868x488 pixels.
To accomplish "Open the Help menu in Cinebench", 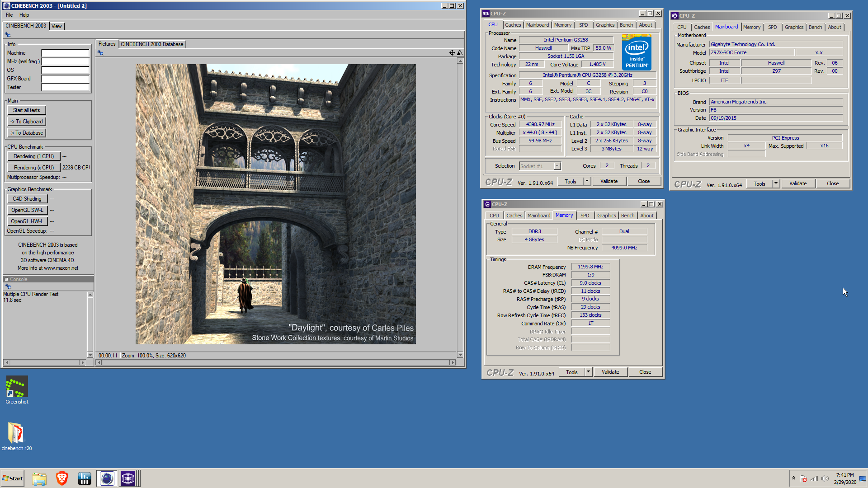I will click(24, 15).
